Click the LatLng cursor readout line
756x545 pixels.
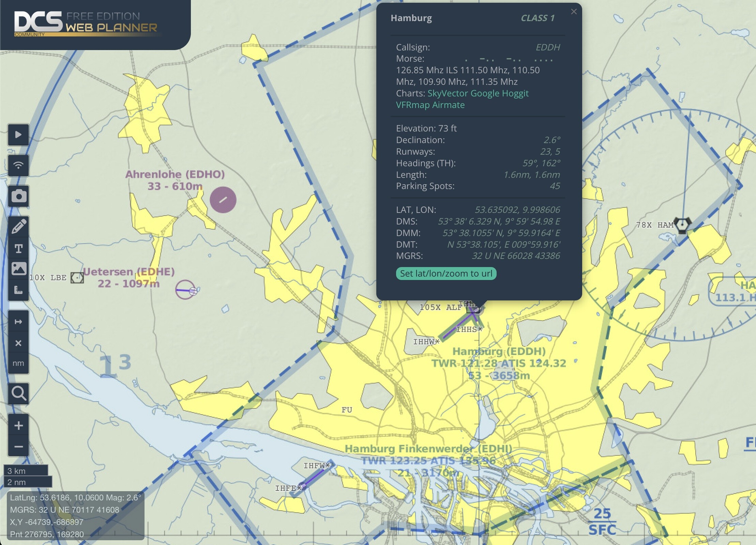point(75,498)
